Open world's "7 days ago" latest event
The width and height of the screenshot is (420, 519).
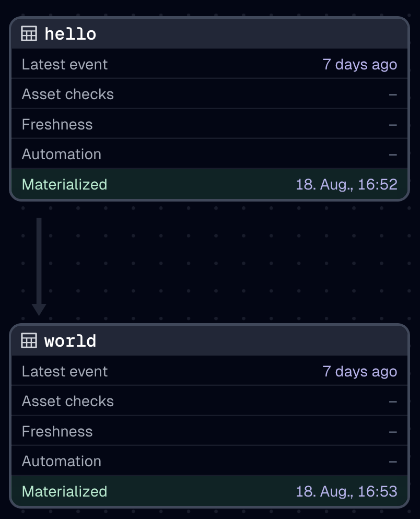pyautogui.click(x=359, y=372)
